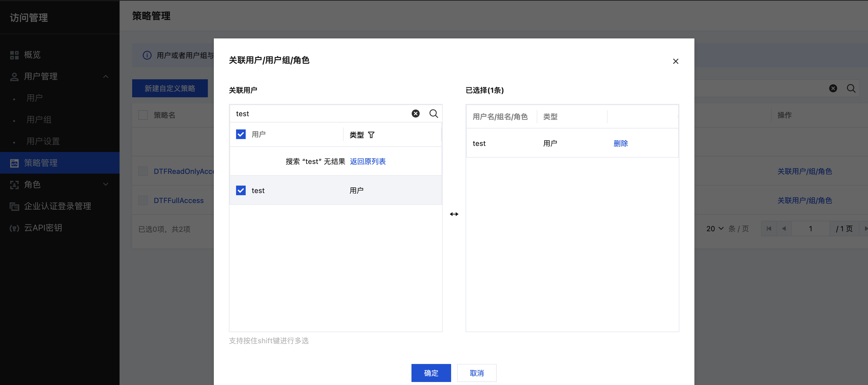Click the search magnifier in associate-user box

point(433,114)
